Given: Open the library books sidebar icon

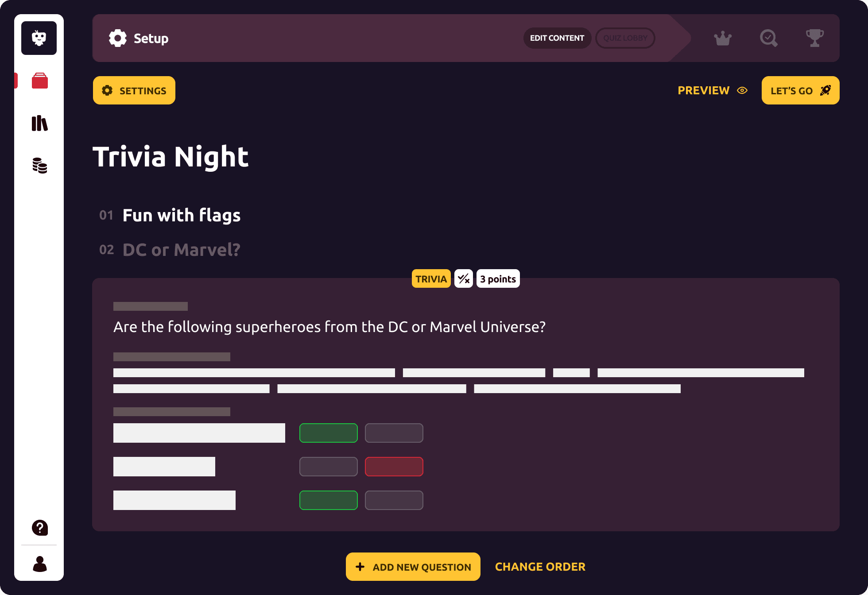Looking at the screenshot, I should click(40, 123).
